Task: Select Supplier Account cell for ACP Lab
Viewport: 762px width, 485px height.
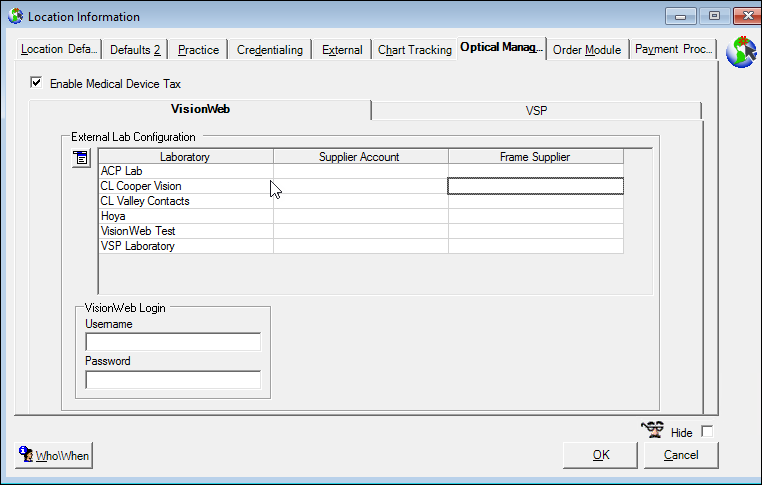Action: coord(361,171)
